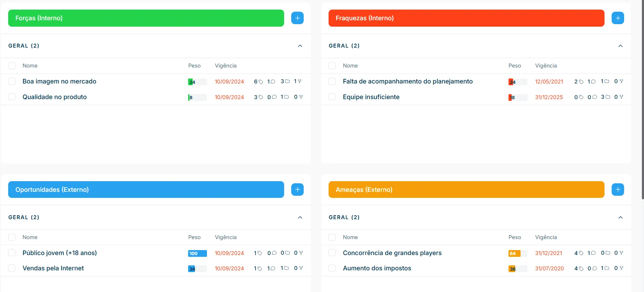Viewport: 644px width, 292px height.
Task: Open branch icon for Boa imagem no mercado
Action: (x=300, y=81)
